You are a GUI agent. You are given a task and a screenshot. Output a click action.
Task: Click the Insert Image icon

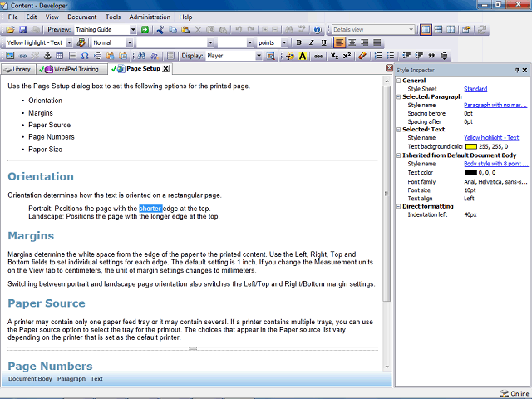tap(10, 56)
